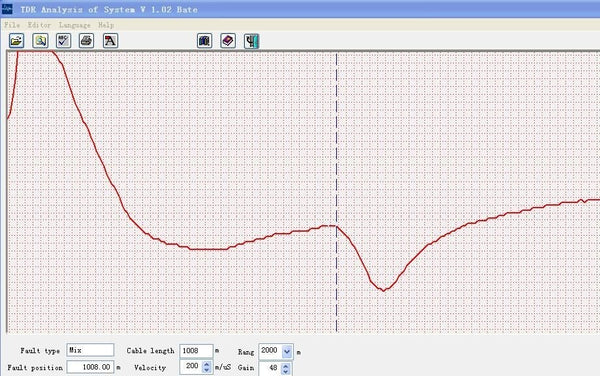Viewport: 600px width, 376px height.
Task: Click the red letter A text icon
Action: click(110, 41)
